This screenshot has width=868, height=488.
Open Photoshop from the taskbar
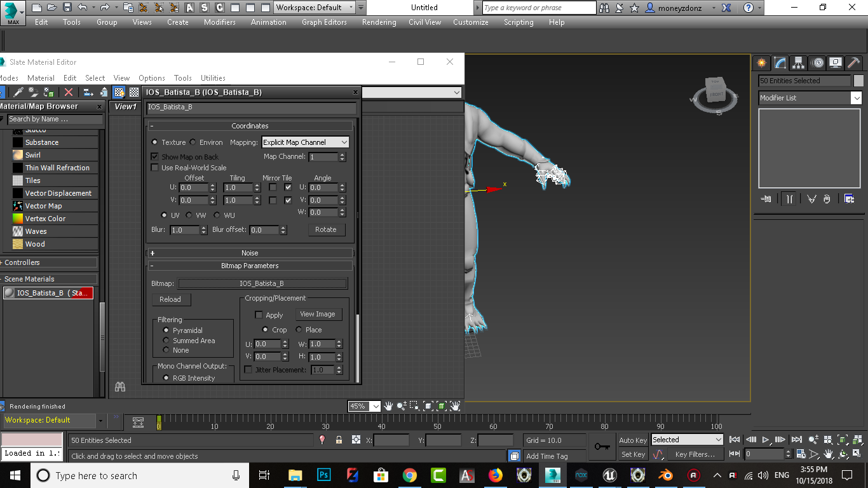(323, 475)
